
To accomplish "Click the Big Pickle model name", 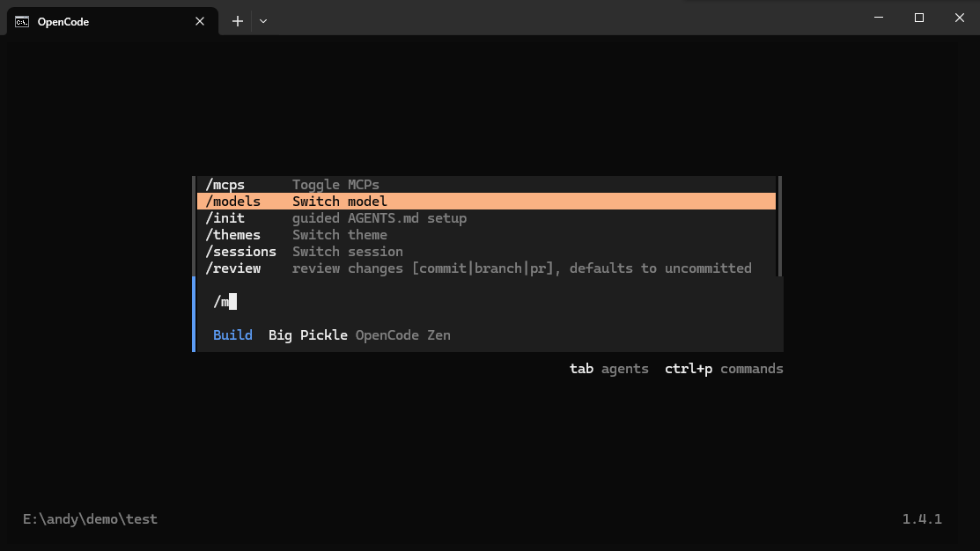I will [307, 335].
